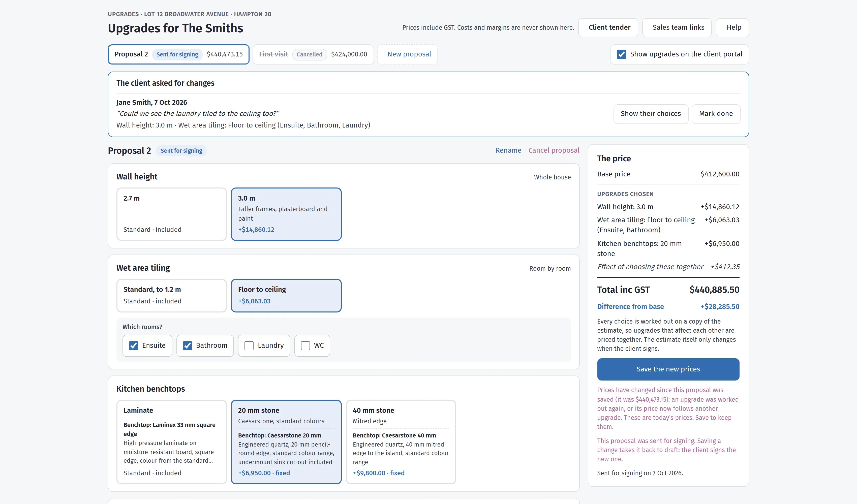Select the 3.0 m wall height option
Image resolution: width=857 pixels, height=504 pixels.
click(286, 214)
